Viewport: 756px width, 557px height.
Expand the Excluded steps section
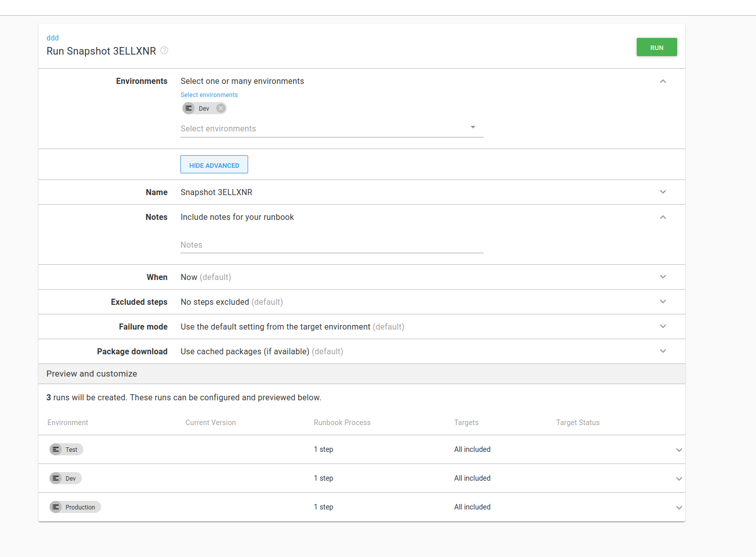[663, 301]
